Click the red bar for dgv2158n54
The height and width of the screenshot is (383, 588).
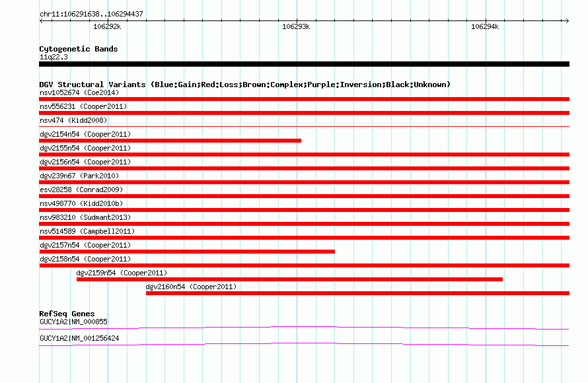click(304, 265)
